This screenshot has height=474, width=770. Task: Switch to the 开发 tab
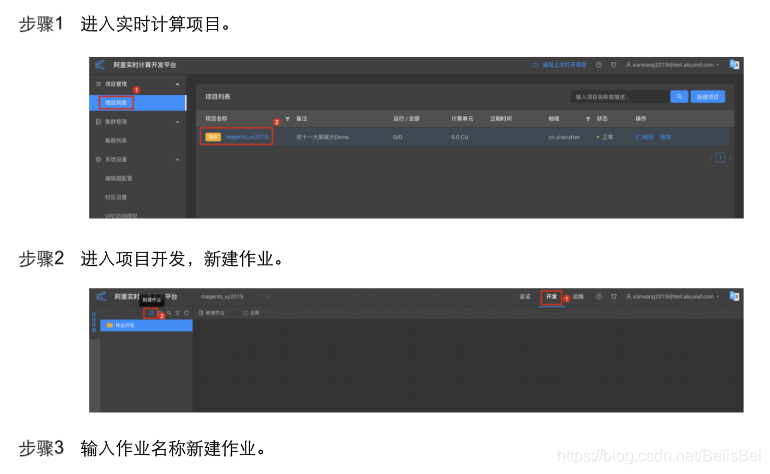551,297
